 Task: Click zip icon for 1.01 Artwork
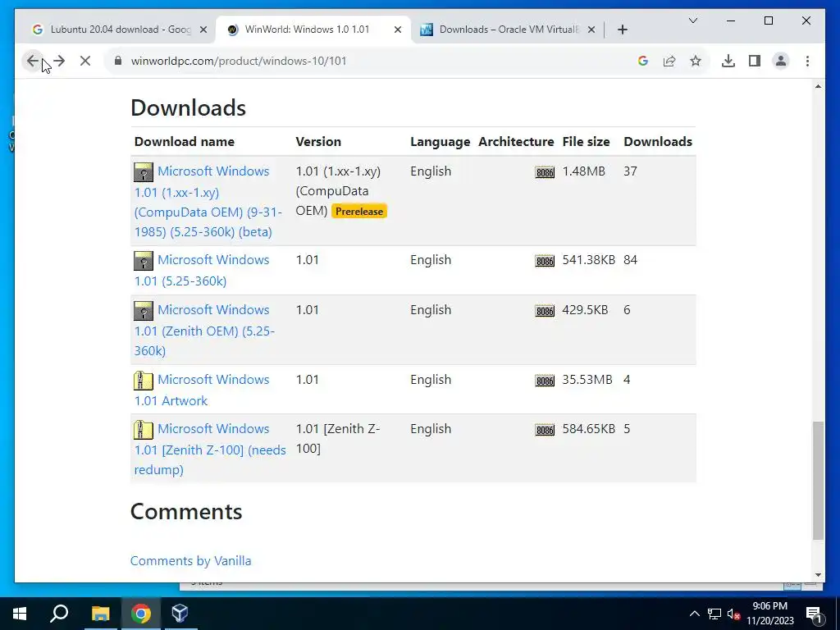[x=143, y=381]
